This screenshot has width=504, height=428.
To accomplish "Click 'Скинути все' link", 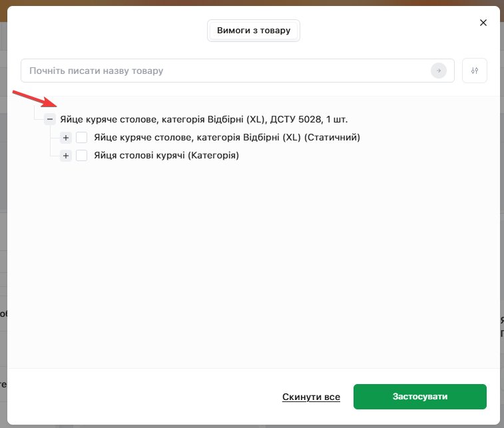I will coord(311,397).
